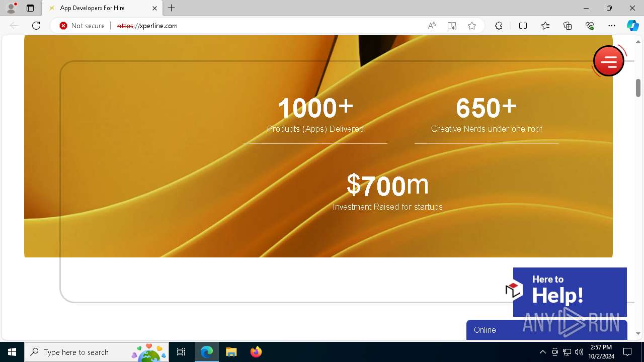Toggle split screen icon
This screenshot has width=644, height=362.
click(x=523, y=26)
